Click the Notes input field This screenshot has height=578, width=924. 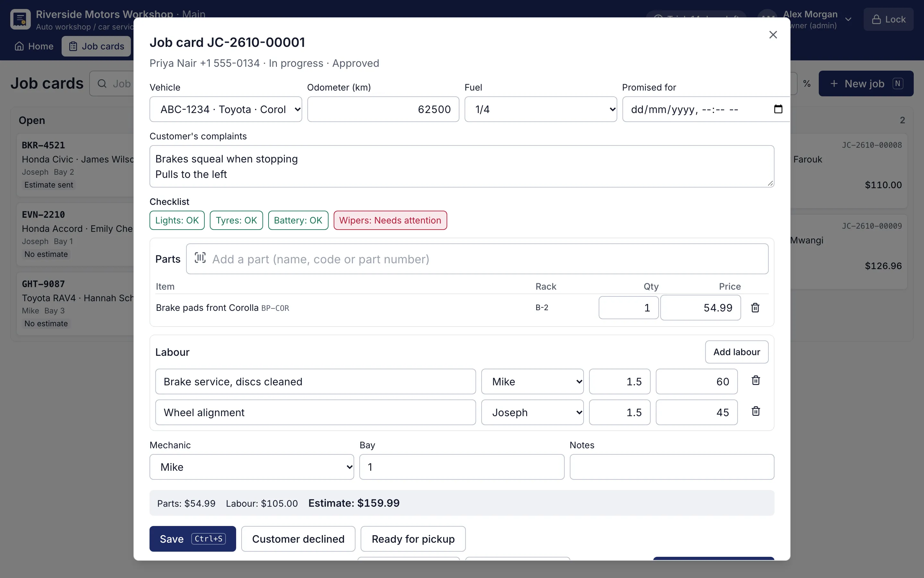click(672, 467)
